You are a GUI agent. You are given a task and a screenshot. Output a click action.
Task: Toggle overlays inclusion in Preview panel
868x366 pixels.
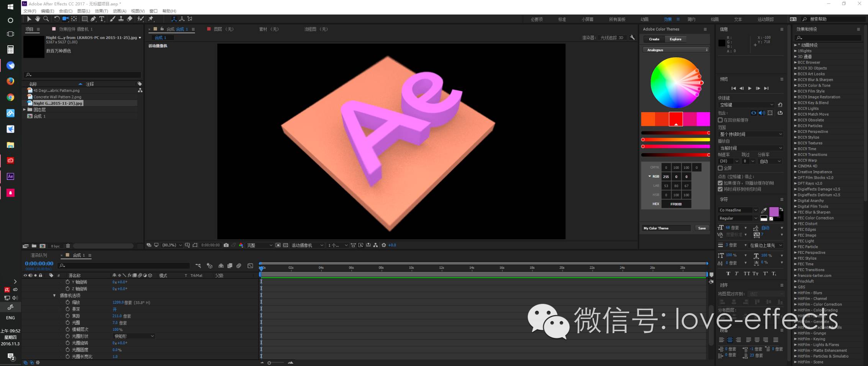(x=770, y=113)
